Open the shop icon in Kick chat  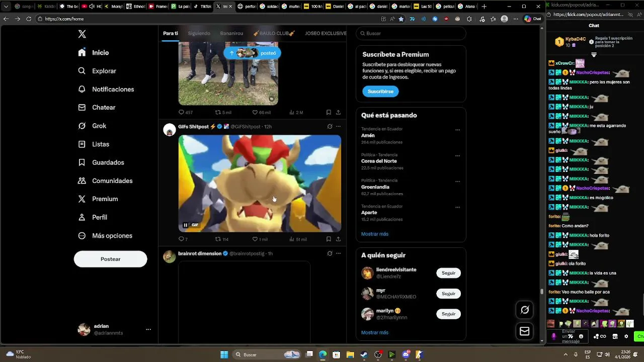615,336
